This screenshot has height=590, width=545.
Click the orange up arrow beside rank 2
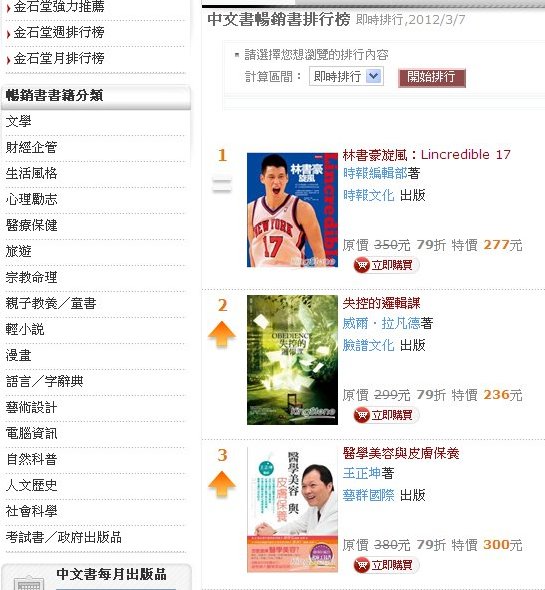(222, 334)
